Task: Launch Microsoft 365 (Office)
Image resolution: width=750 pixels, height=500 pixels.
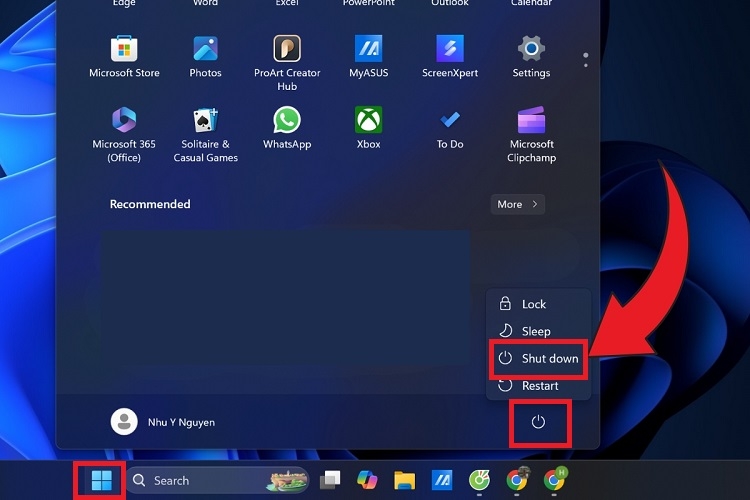Action: click(124, 134)
